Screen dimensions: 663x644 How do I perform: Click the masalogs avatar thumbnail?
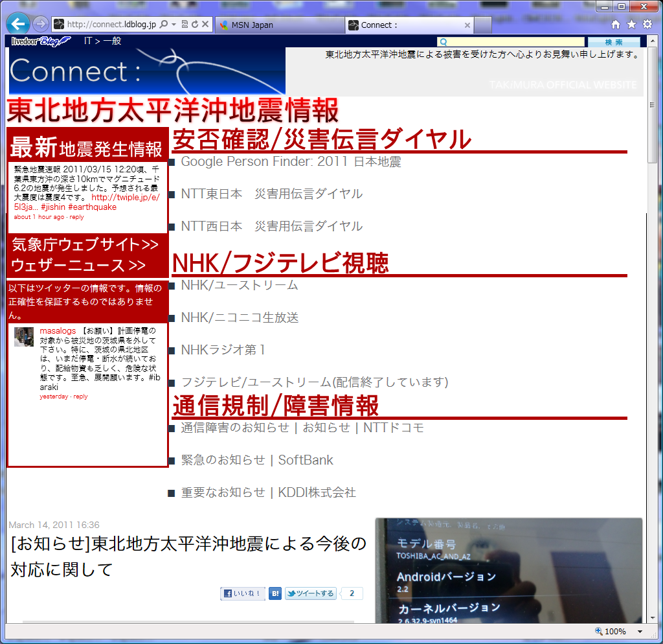pyautogui.click(x=24, y=337)
